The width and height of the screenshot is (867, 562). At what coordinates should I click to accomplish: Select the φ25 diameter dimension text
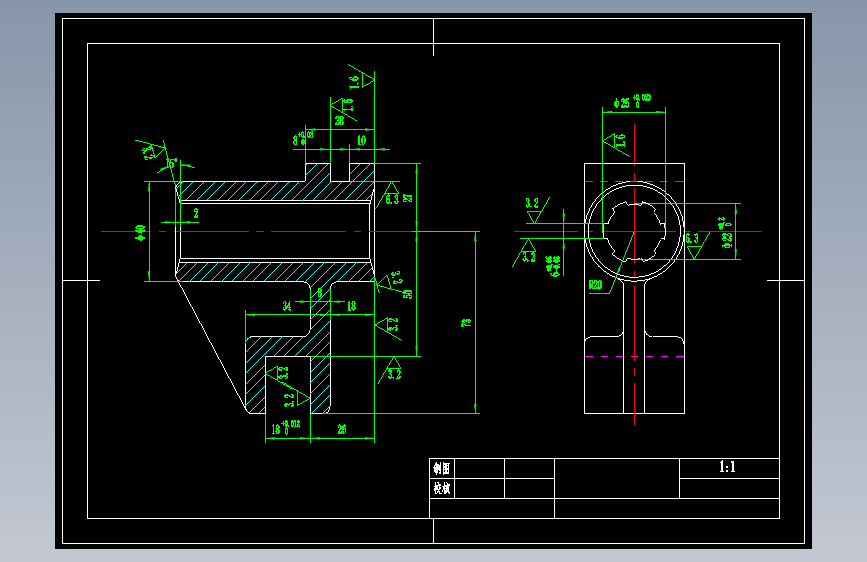click(x=633, y=101)
